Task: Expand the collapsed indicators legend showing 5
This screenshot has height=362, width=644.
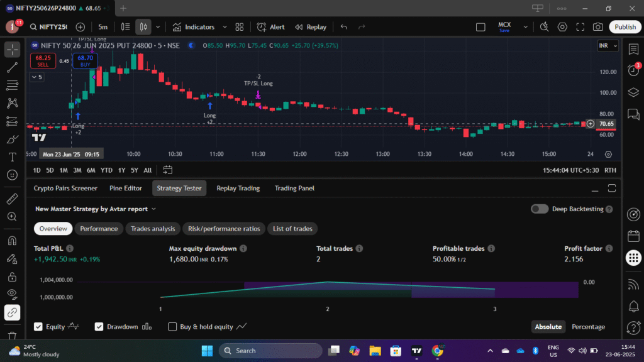Action: [x=37, y=77]
